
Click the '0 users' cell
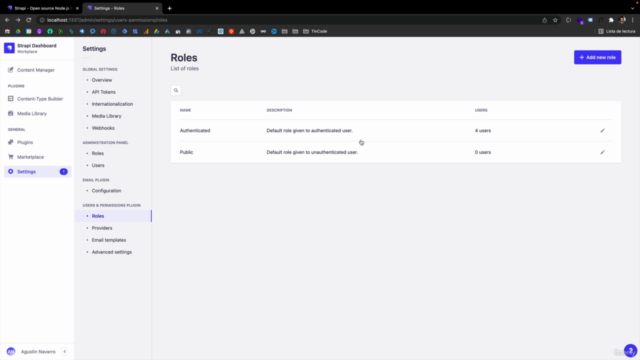483,152
